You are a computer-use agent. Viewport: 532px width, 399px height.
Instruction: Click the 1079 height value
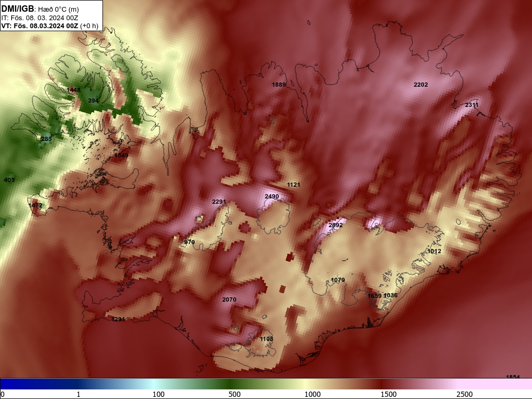tap(338, 280)
